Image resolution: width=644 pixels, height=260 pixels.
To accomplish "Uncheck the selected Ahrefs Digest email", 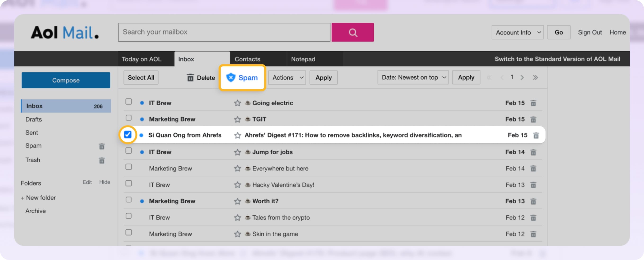I will (x=128, y=135).
